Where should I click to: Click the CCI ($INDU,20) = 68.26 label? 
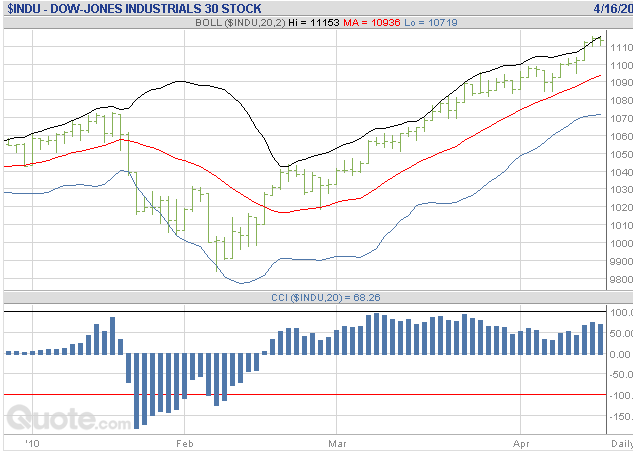tap(326, 298)
